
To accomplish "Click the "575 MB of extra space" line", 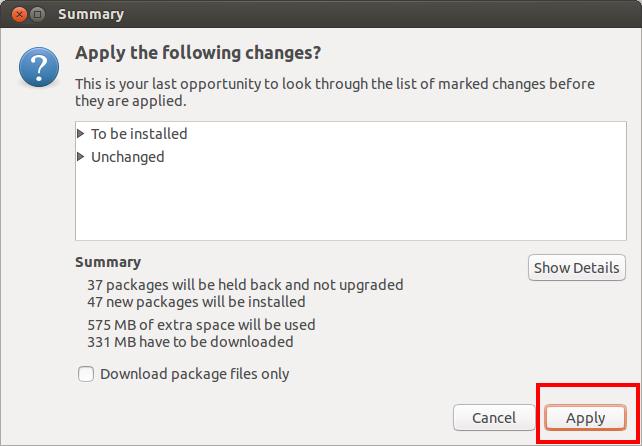I will point(201,324).
